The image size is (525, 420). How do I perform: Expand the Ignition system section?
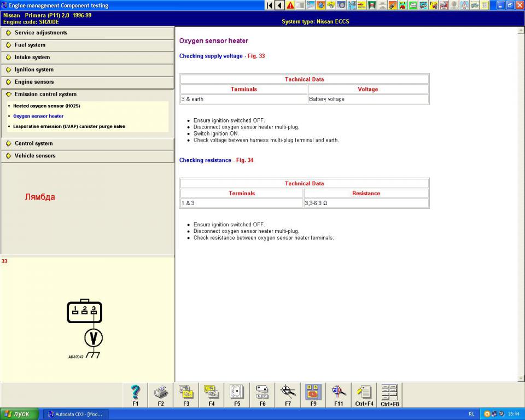click(x=87, y=69)
